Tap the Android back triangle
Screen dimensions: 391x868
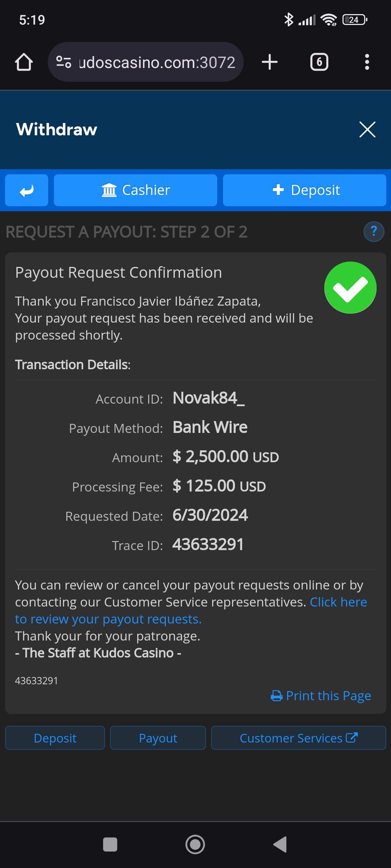pos(280,844)
